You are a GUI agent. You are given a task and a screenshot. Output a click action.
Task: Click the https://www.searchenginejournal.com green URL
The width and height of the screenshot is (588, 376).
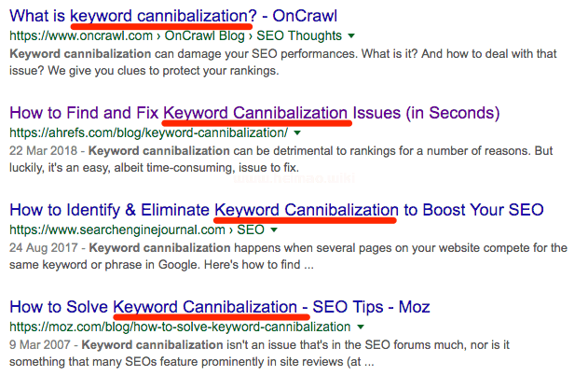109,230
